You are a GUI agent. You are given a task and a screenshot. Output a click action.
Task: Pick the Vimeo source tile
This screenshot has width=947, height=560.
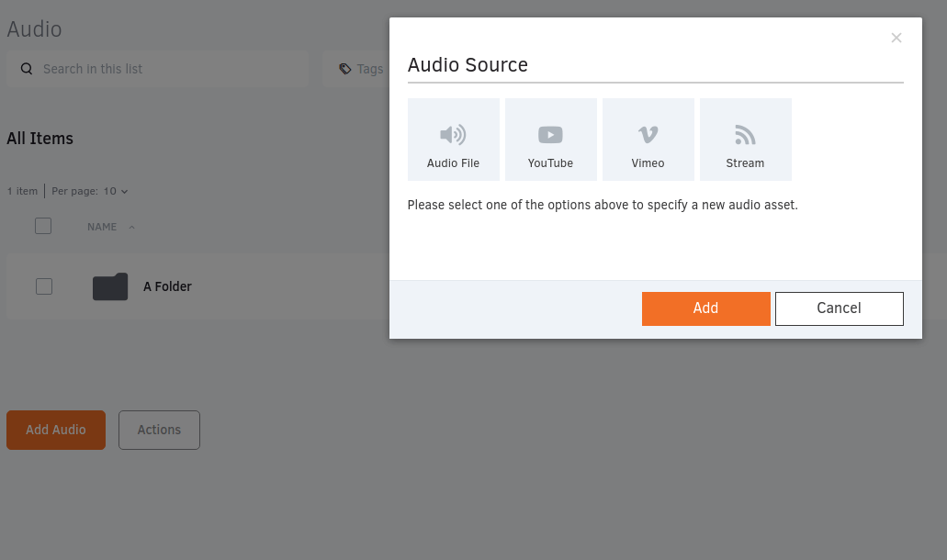coord(648,140)
